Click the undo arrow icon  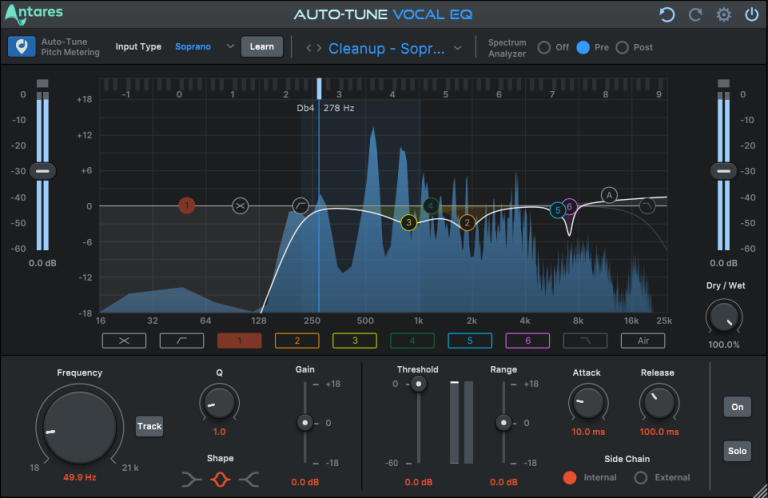tap(667, 15)
